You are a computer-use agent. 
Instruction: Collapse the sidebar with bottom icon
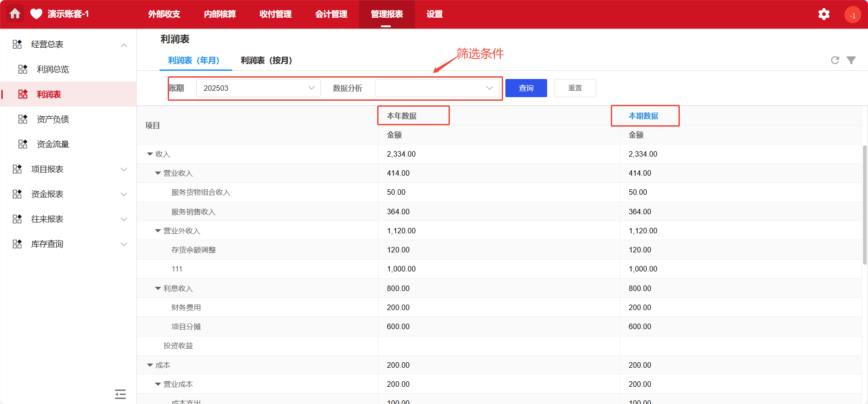[x=120, y=394]
